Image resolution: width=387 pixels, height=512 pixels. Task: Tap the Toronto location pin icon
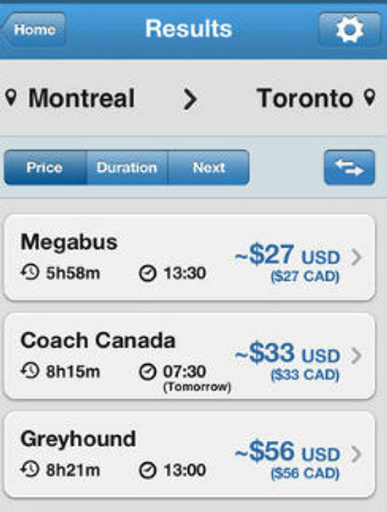tap(370, 98)
